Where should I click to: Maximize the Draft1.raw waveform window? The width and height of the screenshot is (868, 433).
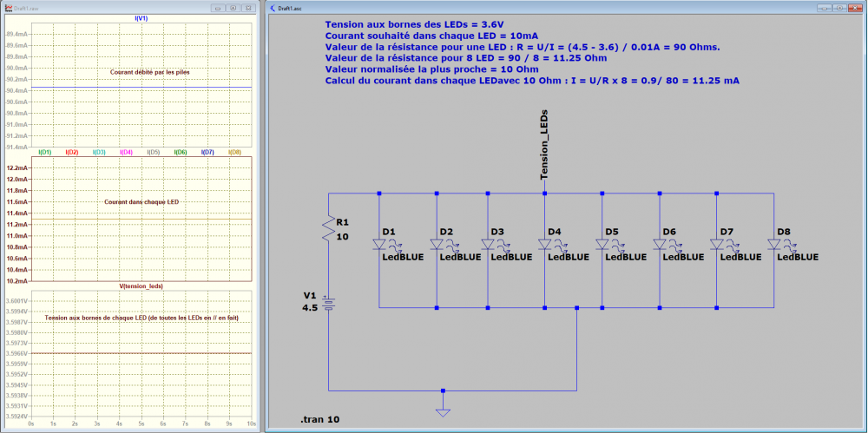[233, 9]
